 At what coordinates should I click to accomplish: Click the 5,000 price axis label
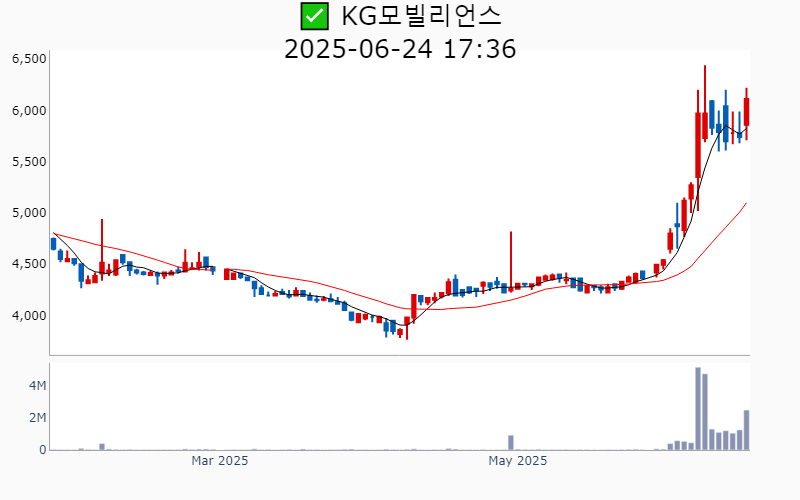[x=29, y=212]
